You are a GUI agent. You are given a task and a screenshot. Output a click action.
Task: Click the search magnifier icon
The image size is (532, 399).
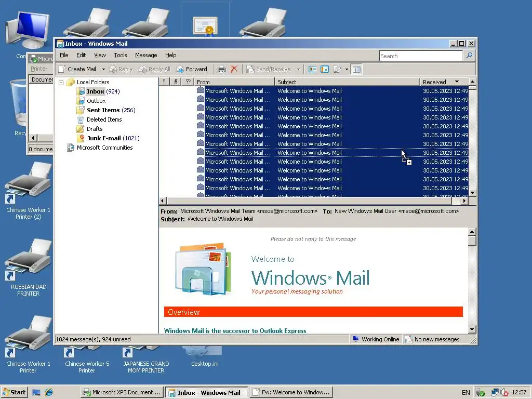tap(469, 55)
